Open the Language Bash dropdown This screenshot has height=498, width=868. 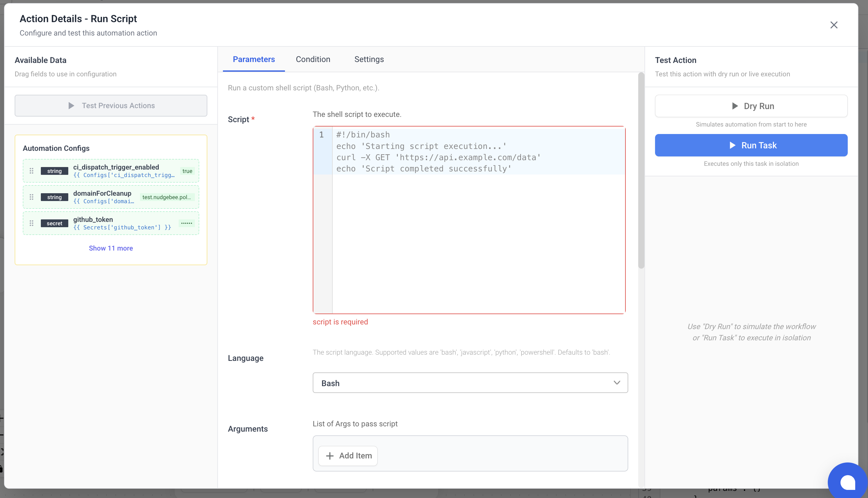pyautogui.click(x=470, y=383)
